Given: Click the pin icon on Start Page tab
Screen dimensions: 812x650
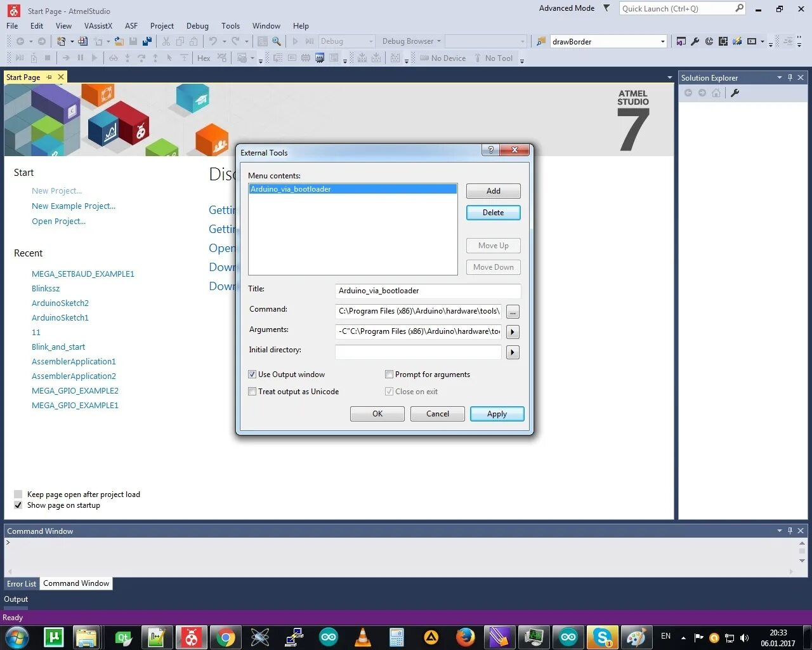Looking at the screenshot, I should pos(49,77).
